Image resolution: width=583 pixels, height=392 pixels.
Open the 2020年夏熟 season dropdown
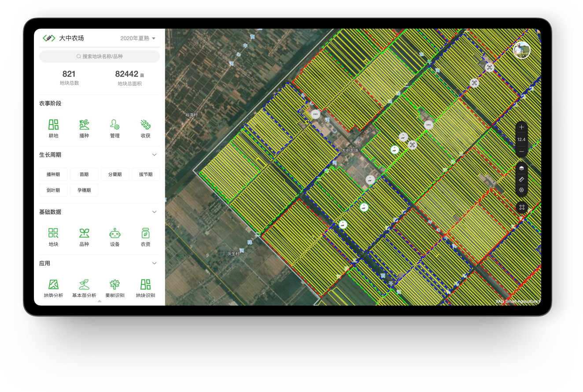[x=138, y=38]
